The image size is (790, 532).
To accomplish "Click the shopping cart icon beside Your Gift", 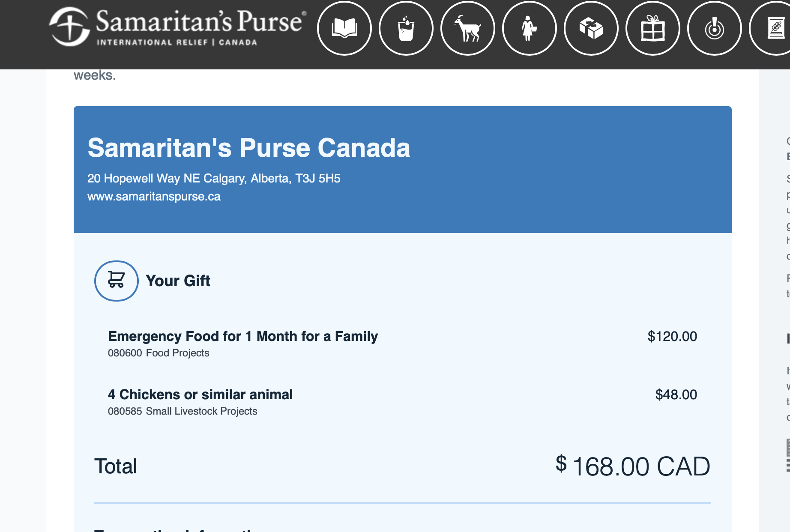I will (x=116, y=281).
